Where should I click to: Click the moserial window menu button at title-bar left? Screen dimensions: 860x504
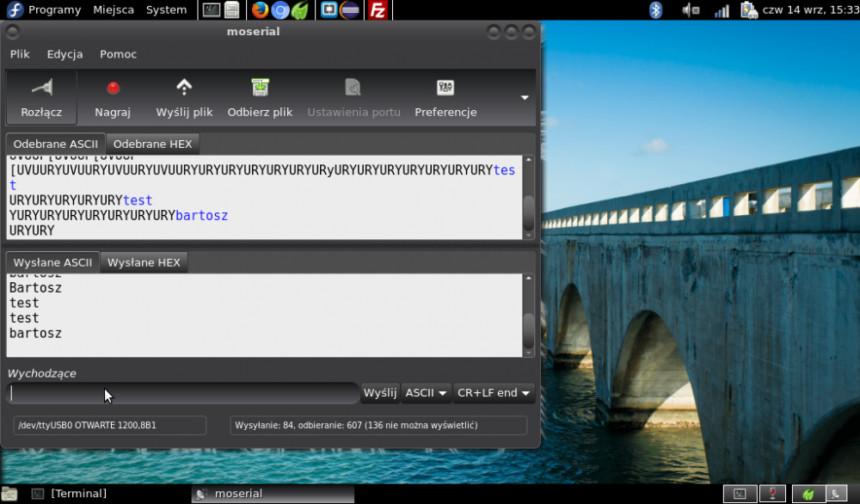13,33
